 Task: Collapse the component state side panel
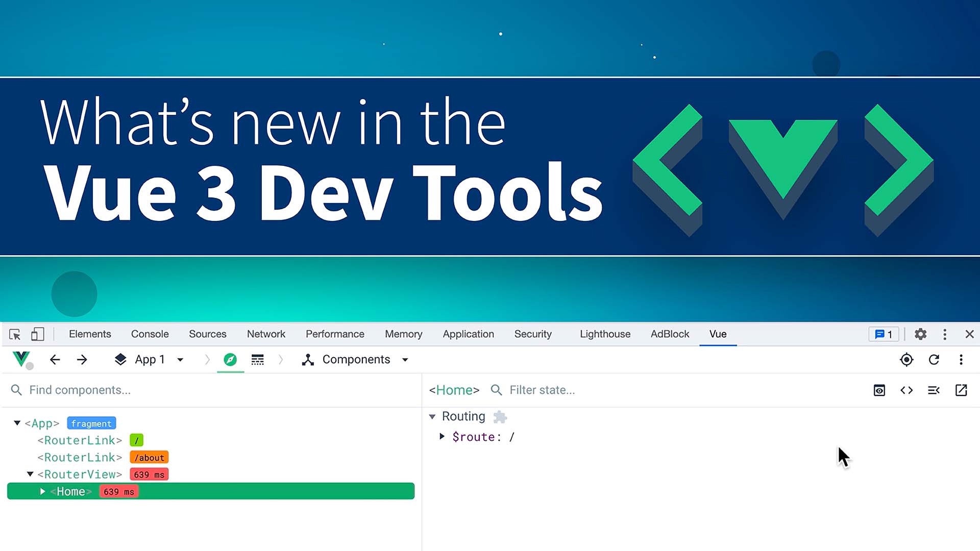934,390
